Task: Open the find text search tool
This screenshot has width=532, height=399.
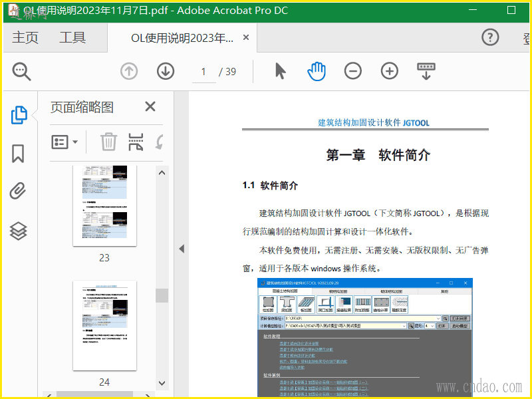Action: [22, 72]
